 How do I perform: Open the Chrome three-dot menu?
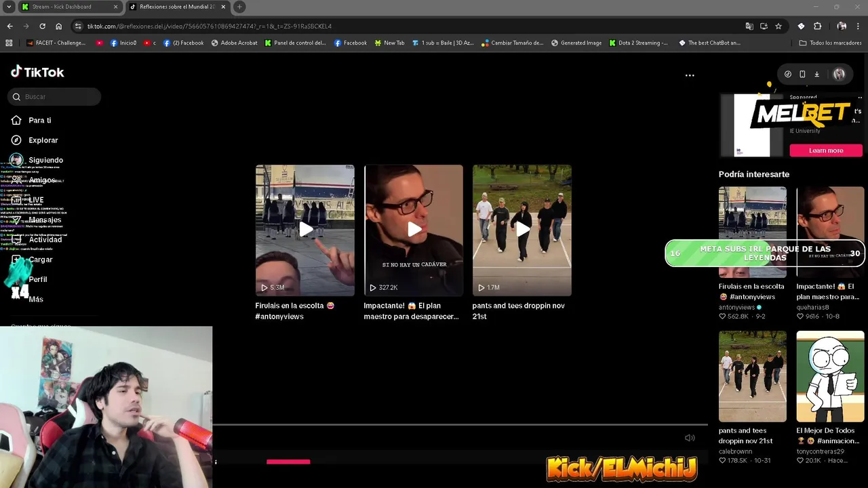859,26
